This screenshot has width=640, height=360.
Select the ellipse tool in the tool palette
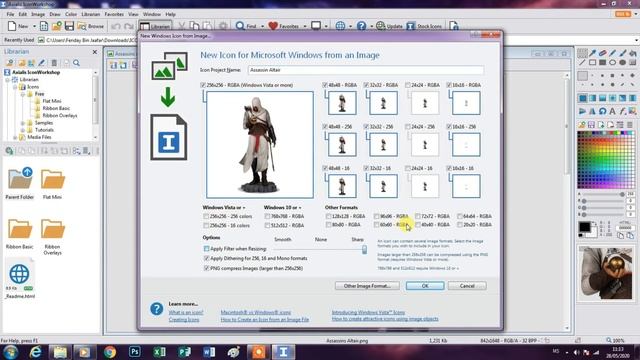point(612,63)
